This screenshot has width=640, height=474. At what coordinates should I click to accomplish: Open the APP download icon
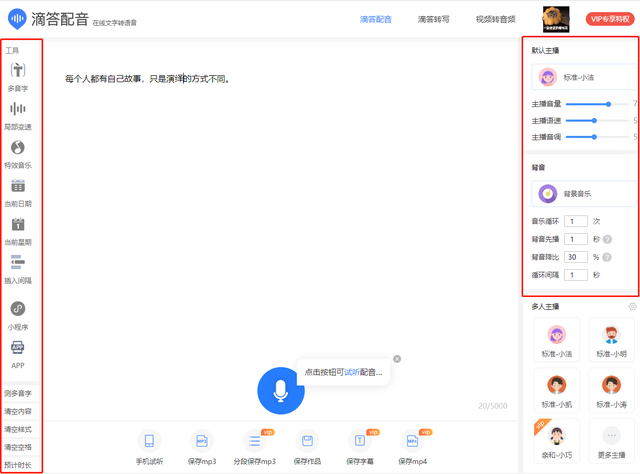[18, 347]
